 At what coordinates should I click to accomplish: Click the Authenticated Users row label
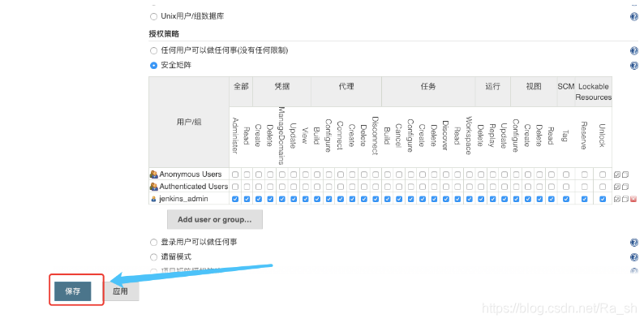pyautogui.click(x=194, y=187)
